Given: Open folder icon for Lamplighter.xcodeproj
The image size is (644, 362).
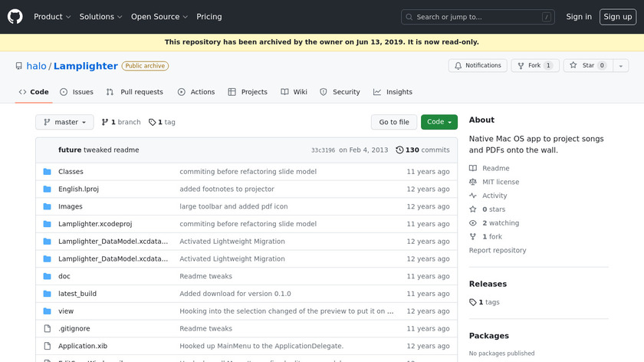Looking at the screenshot, I should (48, 224).
